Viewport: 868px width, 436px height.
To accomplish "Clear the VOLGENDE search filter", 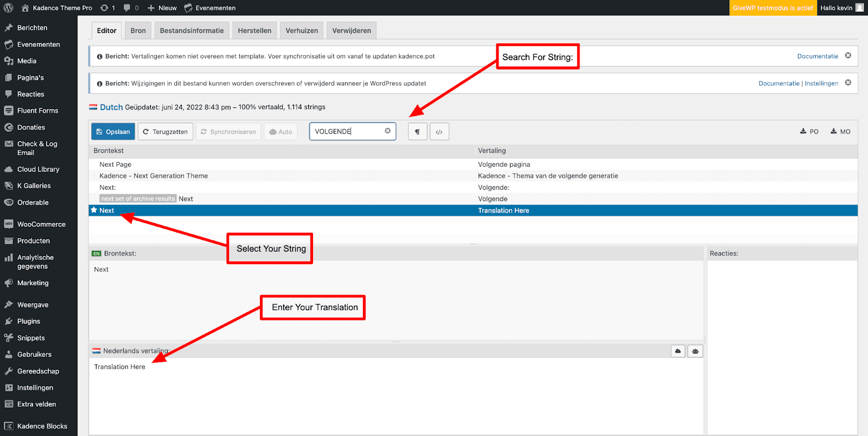I will (x=387, y=131).
